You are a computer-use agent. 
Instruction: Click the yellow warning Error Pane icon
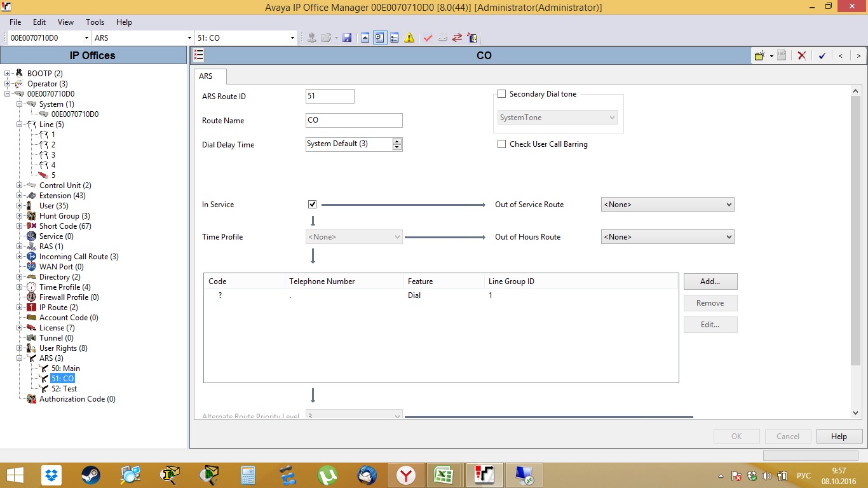tap(409, 38)
